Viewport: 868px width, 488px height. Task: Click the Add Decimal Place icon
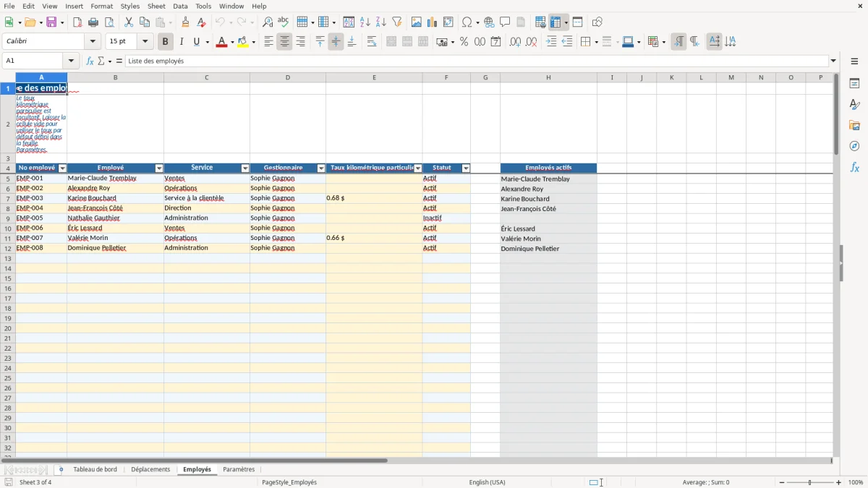tap(516, 42)
